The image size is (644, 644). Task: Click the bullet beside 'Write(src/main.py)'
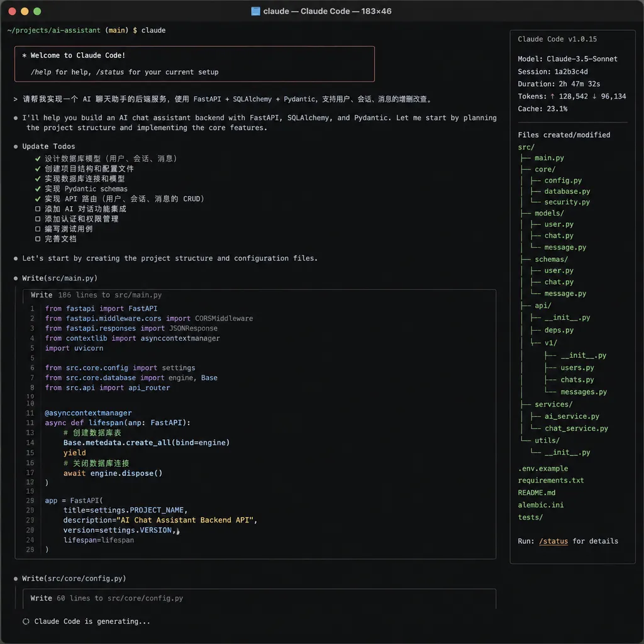[16, 279]
